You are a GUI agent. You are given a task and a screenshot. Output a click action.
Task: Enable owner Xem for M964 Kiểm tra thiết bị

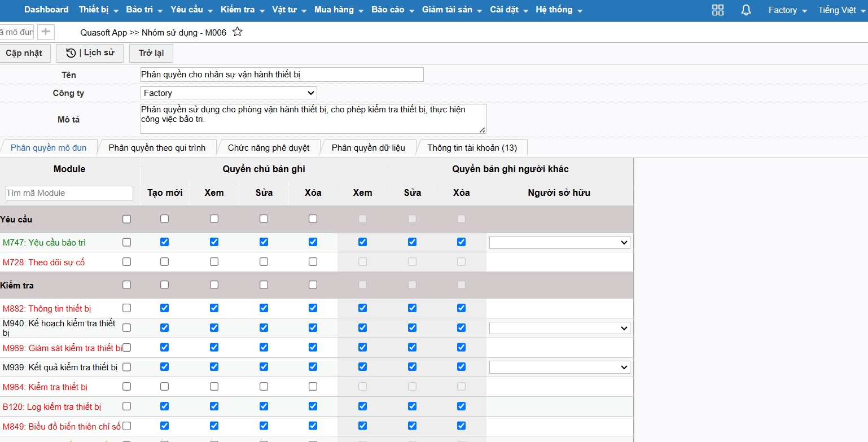214,387
